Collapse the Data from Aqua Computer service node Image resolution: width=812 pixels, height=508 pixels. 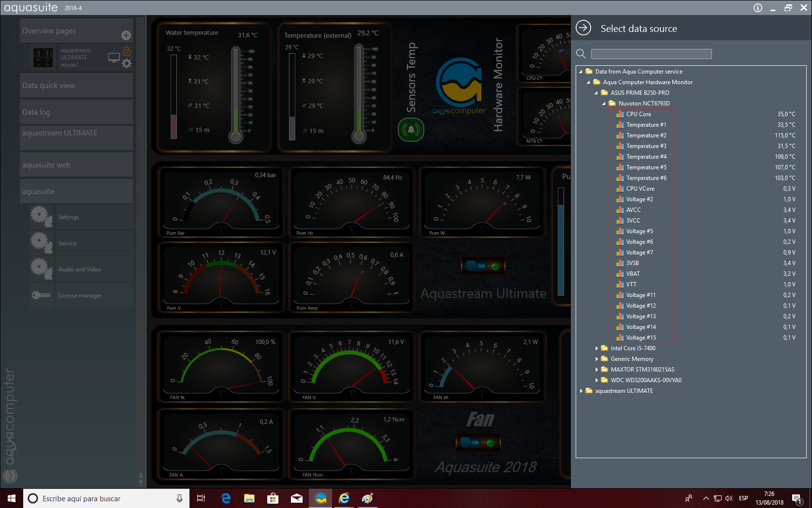580,72
